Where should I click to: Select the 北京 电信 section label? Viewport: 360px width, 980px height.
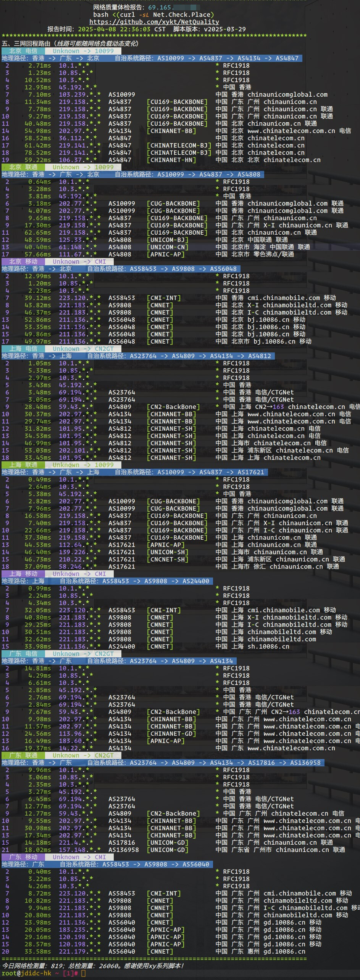(23, 51)
